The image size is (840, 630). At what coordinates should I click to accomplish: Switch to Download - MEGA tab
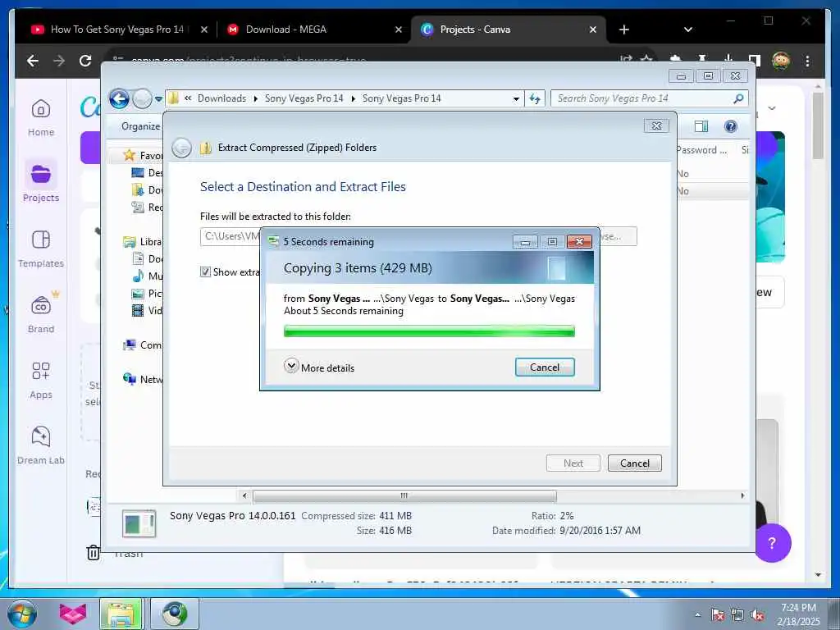point(312,30)
